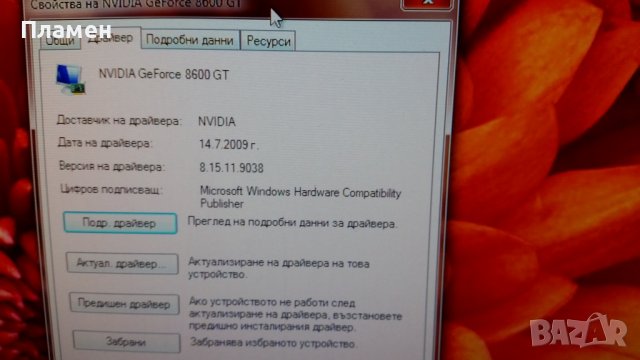Select the Драйвер tab
The height and width of the screenshot is (360, 640).
click(x=111, y=38)
